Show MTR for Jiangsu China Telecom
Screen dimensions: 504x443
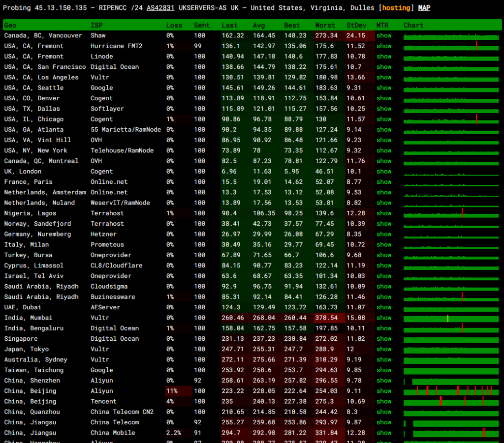click(384, 423)
